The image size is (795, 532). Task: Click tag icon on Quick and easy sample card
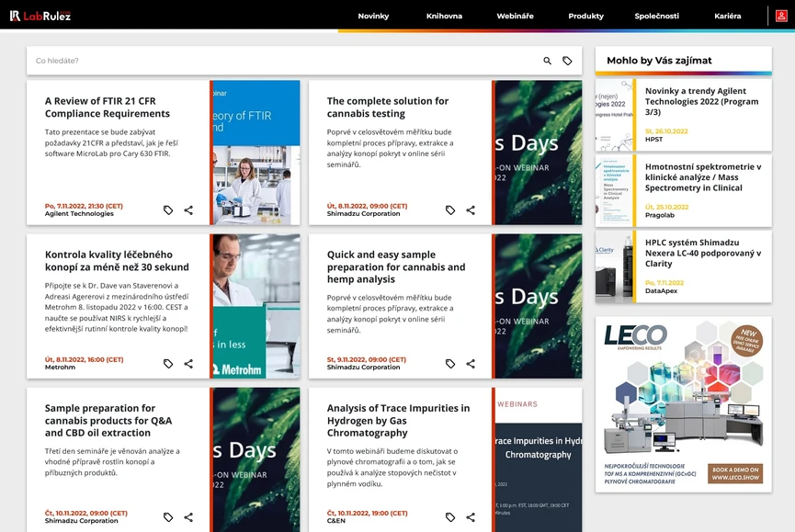pos(450,363)
